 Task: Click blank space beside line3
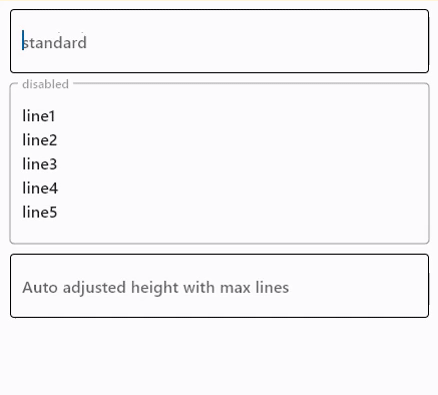(240, 164)
